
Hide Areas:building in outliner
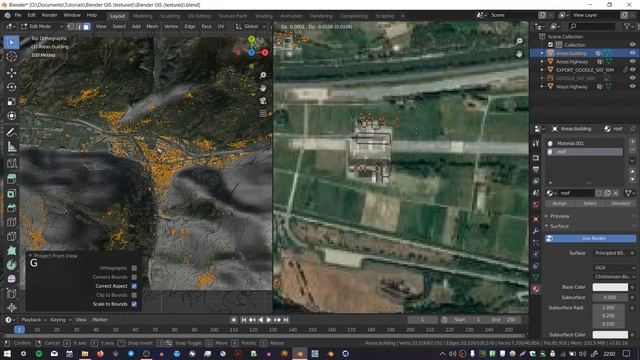[632, 53]
